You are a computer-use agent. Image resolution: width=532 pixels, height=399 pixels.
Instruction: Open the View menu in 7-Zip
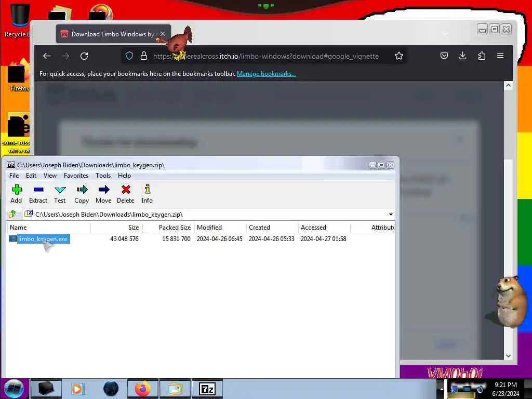point(50,176)
